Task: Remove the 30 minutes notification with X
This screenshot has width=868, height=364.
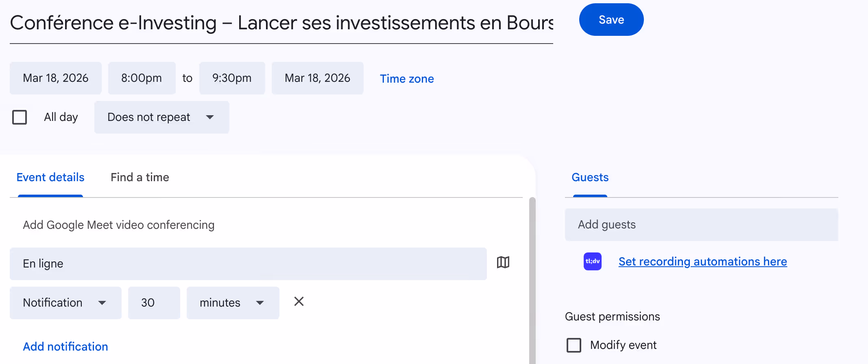Action: [x=299, y=302]
